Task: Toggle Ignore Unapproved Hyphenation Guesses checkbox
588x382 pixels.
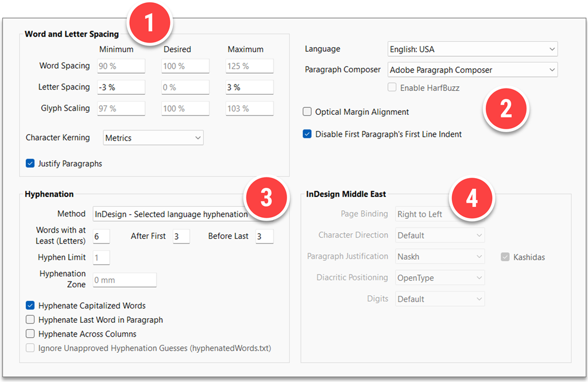Action: [x=30, y=348]
